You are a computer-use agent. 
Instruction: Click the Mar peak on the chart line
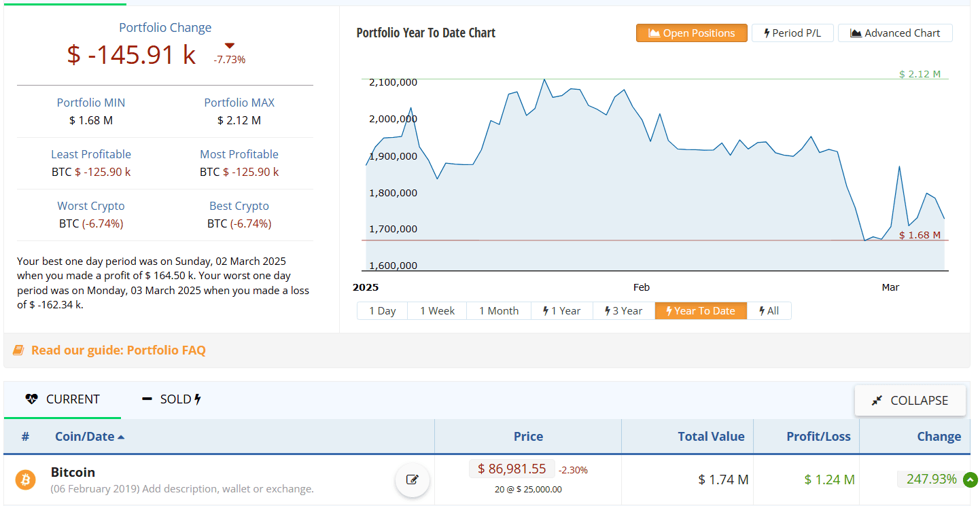pyautogui.click(x=899, y=166)
